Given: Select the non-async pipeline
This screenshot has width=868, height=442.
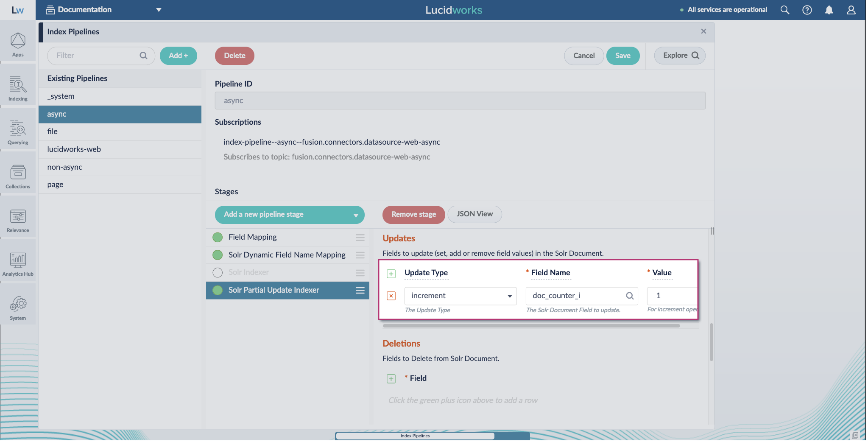Looking at the screenshot, I should pos(120,167).
